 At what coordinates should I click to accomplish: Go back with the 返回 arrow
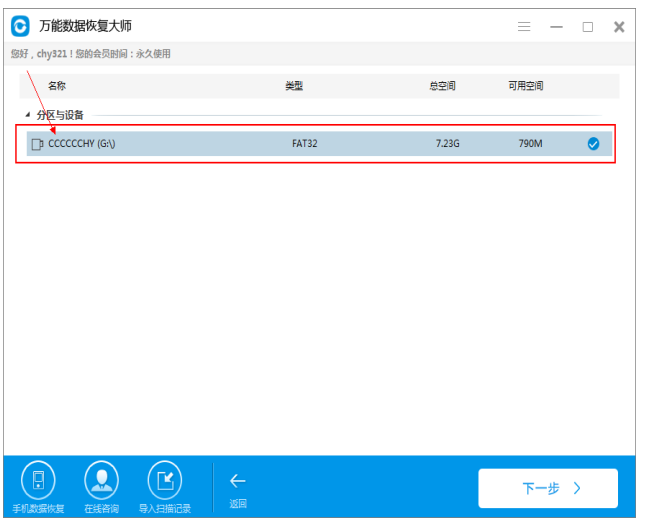(x=238, y=490)
